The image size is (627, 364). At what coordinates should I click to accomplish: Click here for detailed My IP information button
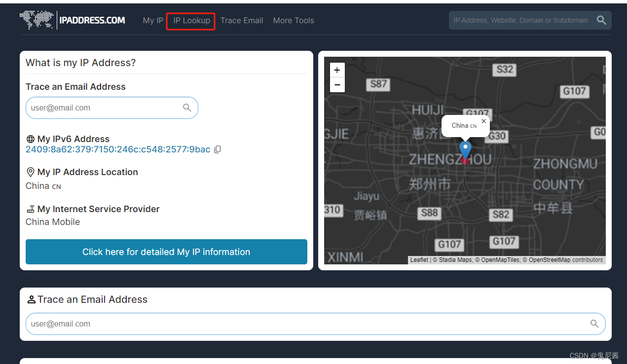coord(166,252)
